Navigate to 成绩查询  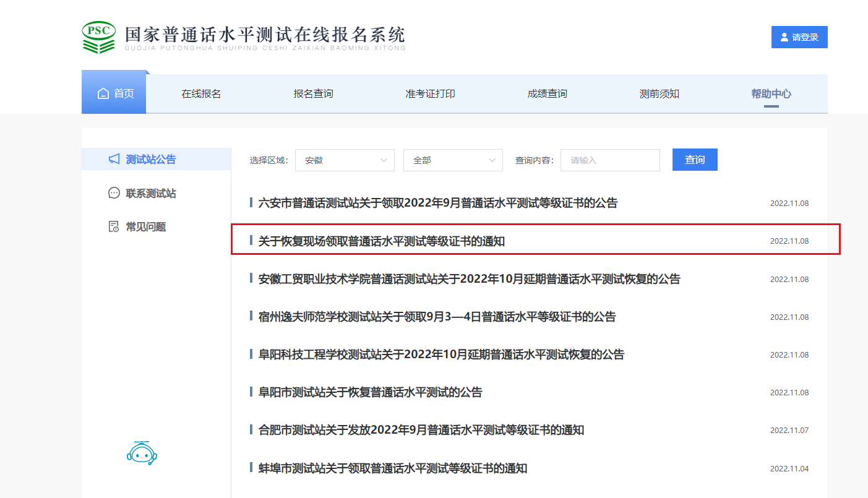547,94
